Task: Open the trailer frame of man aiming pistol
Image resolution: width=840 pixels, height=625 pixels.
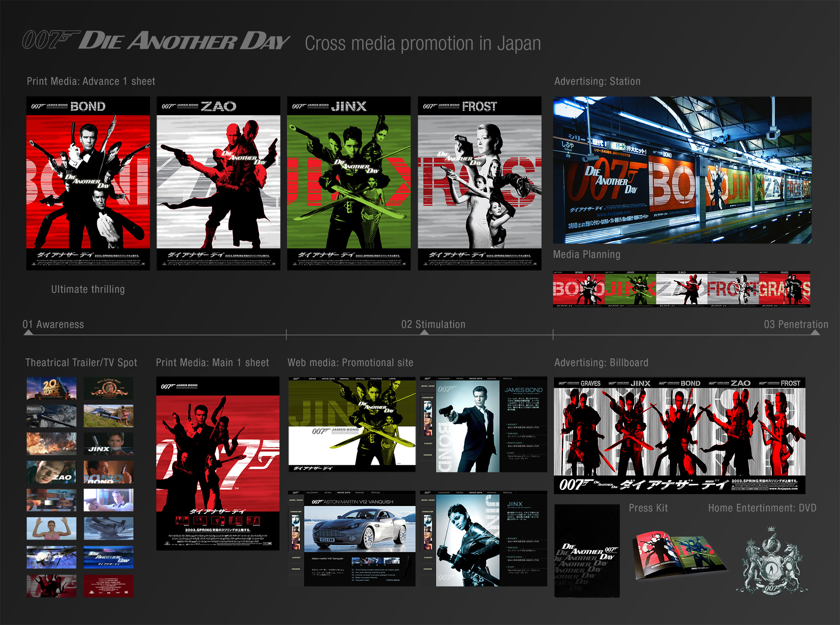Action: tap(108, 500)
